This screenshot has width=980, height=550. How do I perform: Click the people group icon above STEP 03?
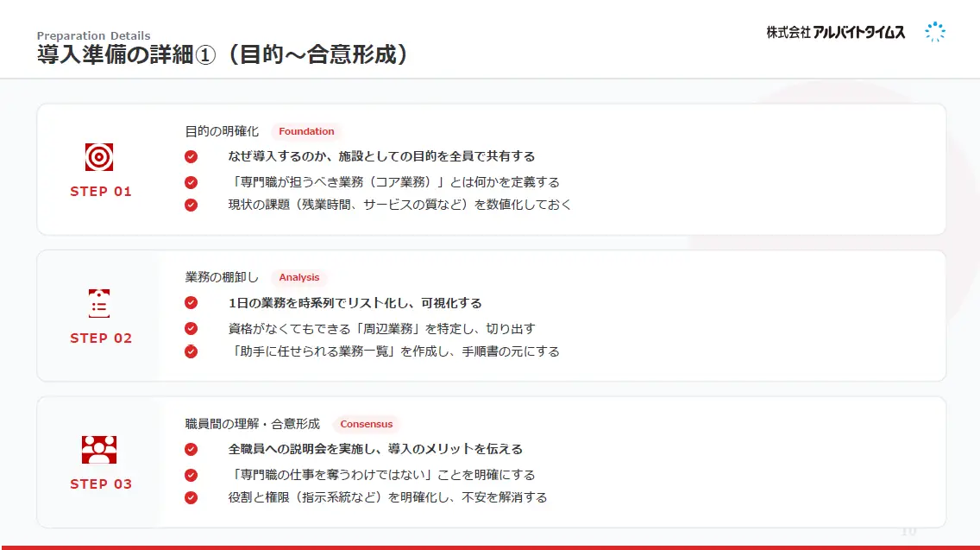point(99,450)
